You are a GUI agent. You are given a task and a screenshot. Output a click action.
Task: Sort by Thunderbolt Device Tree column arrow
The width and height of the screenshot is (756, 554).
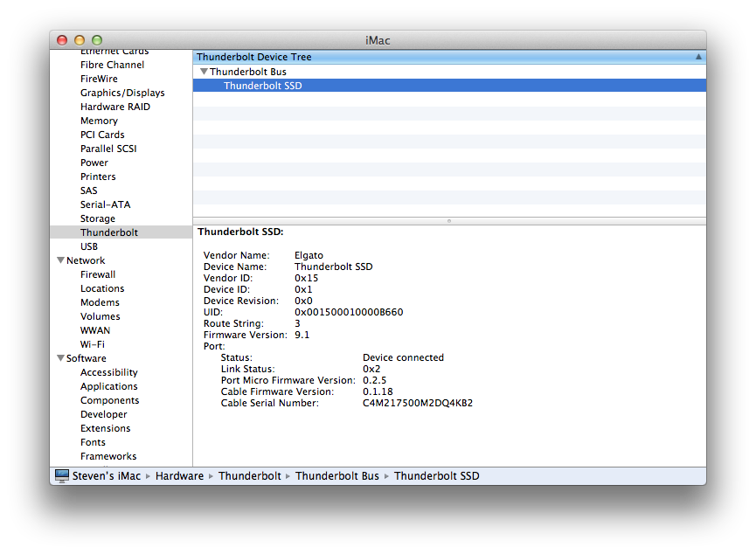[698, 57]
